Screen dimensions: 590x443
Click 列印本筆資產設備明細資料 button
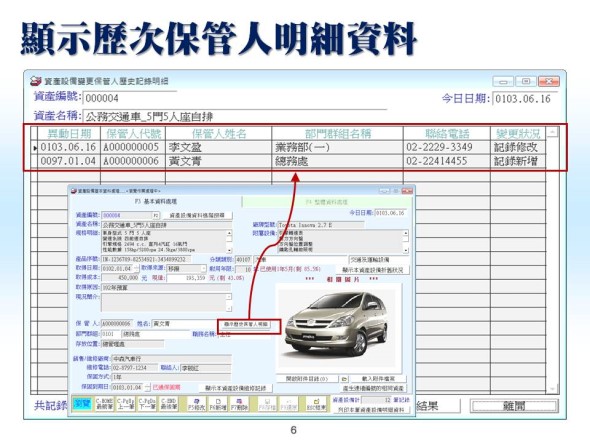click(x=371, y=410)
